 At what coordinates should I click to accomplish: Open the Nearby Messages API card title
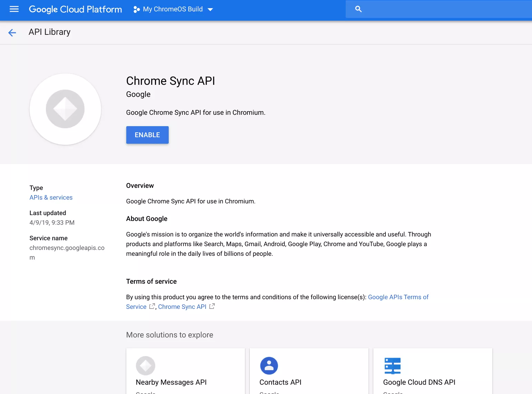171,382
